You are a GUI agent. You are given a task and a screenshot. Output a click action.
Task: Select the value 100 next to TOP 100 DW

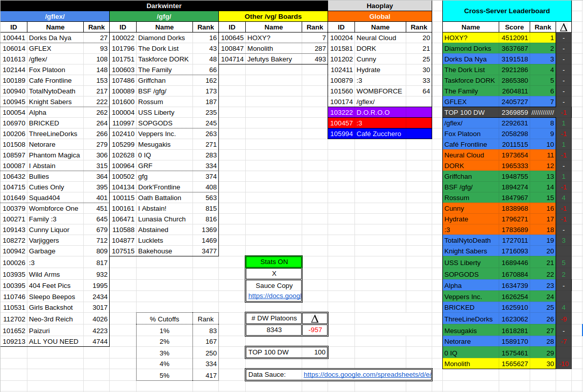(314, 352)
